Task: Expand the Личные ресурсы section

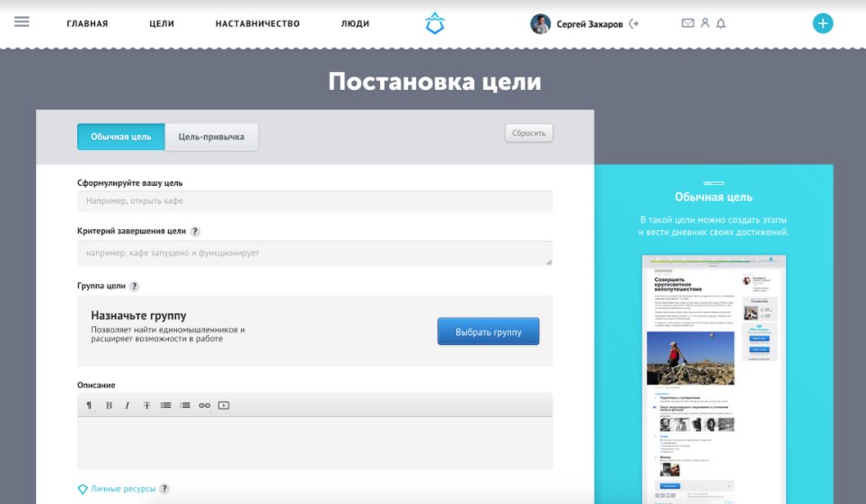Action: pos(122,489)
